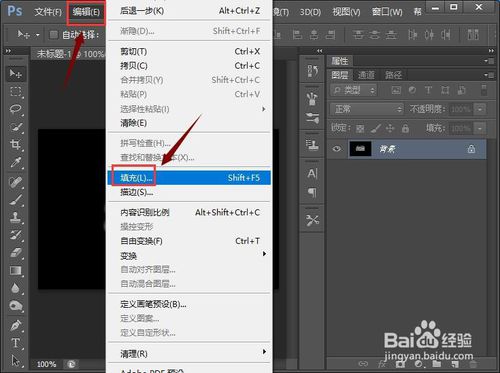The height and width of the screenshot is (373, 500).
Task: Expand the Transform (变换) submenu
Action: pyautogui.click(x=264, y=254)
